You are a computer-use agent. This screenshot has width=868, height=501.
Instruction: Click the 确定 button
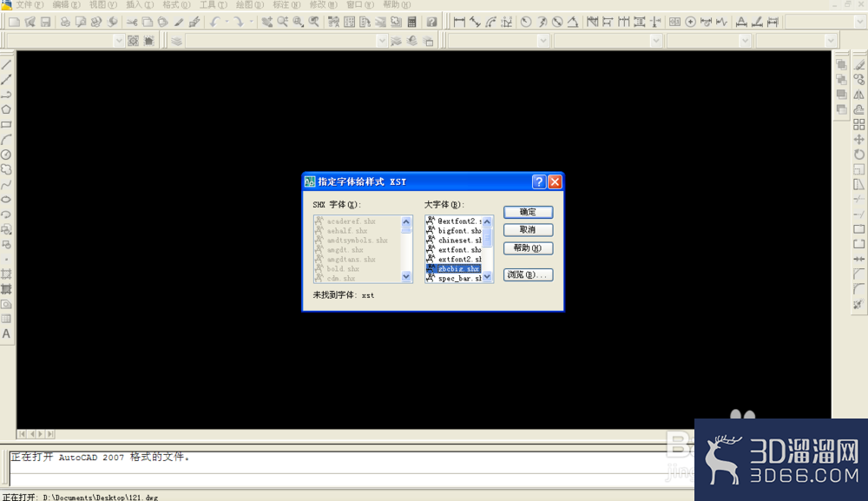pyautogui.click(x=528, y=212)
